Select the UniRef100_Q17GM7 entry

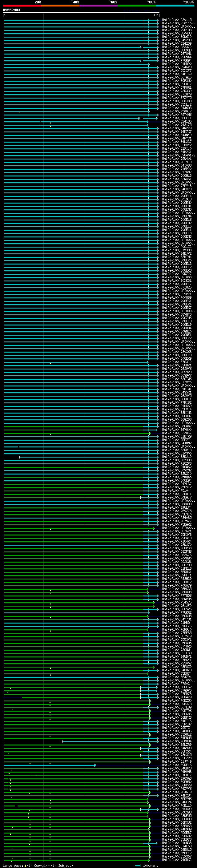(x=177, y=172)
